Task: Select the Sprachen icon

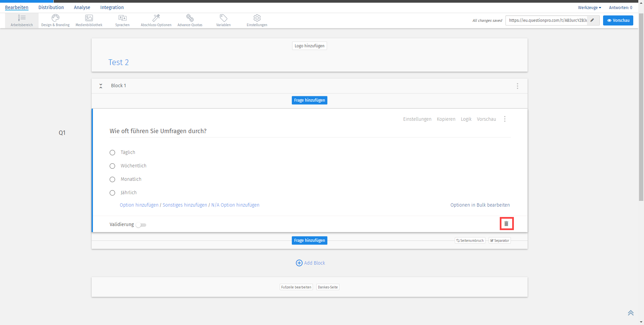Action: coord(122,20)
